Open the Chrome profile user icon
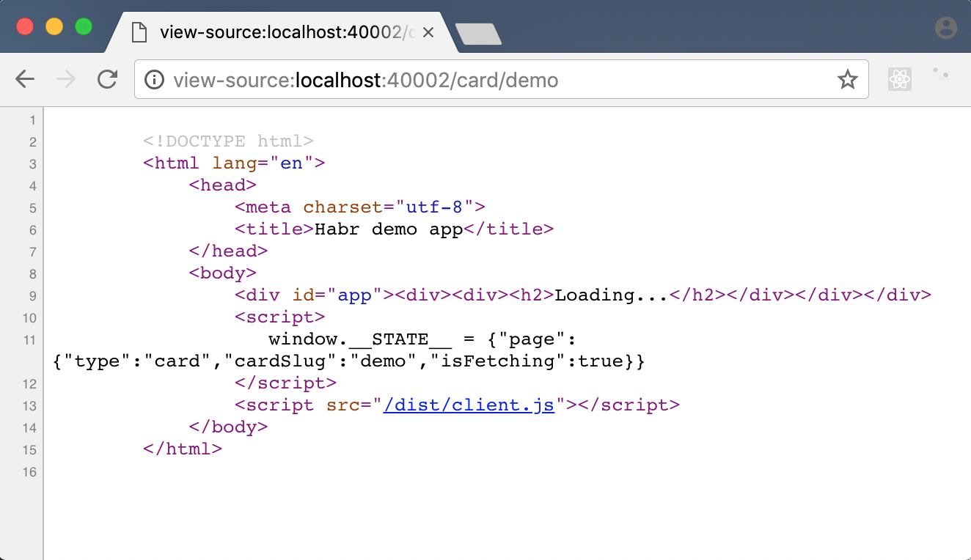971x560 pixels. pos(946,29)
